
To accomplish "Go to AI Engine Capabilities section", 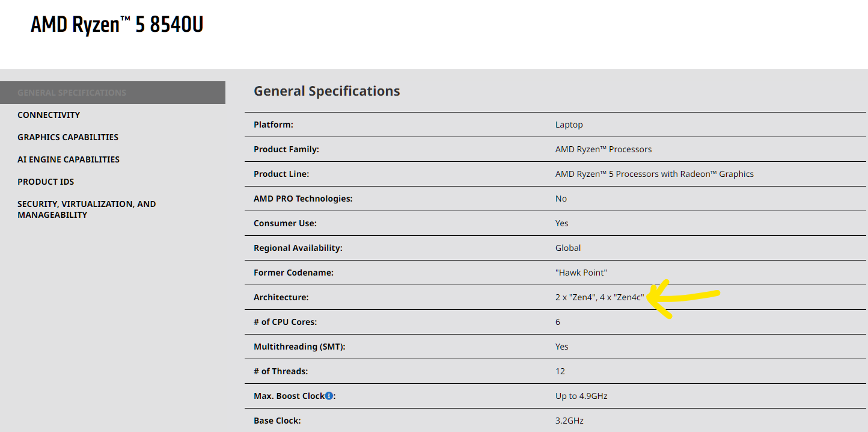I will point(69,159).
